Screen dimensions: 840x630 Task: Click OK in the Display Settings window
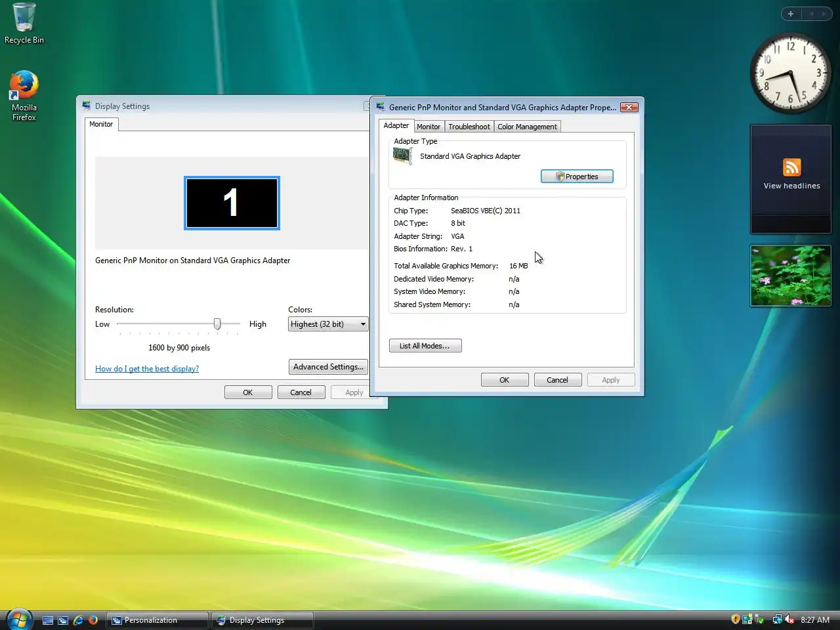coord(248,392)
